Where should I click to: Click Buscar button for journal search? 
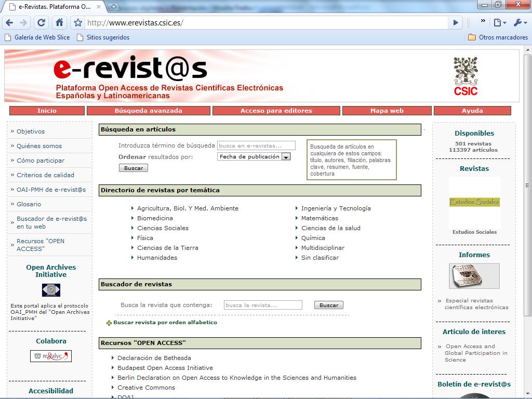(x=329, y=305)
